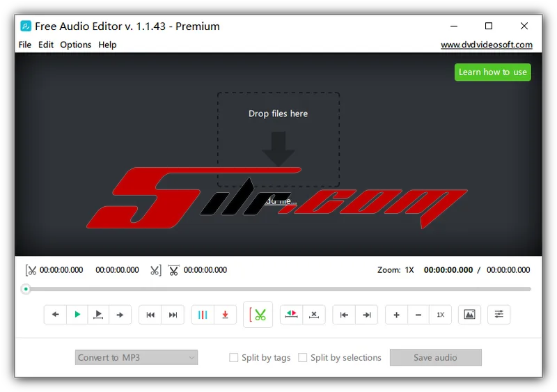Open the Options menu

point(76,45)
